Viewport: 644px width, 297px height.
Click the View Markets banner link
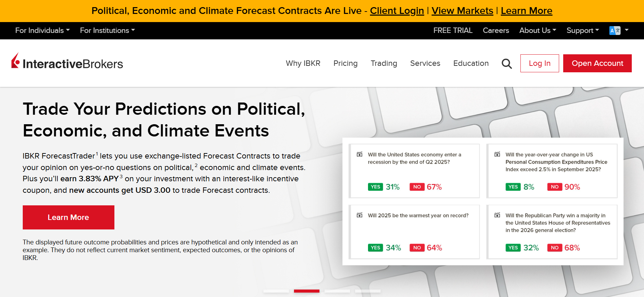point(462,11)
